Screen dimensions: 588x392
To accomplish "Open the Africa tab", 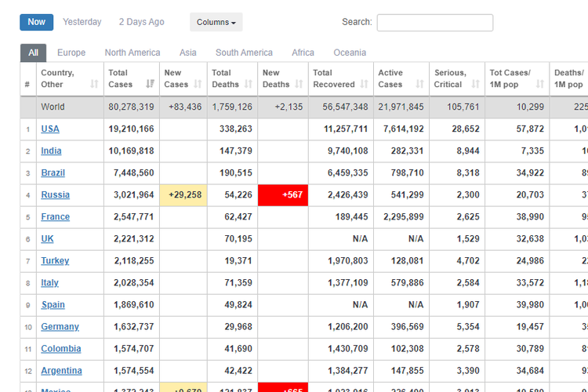I will 303,53.
